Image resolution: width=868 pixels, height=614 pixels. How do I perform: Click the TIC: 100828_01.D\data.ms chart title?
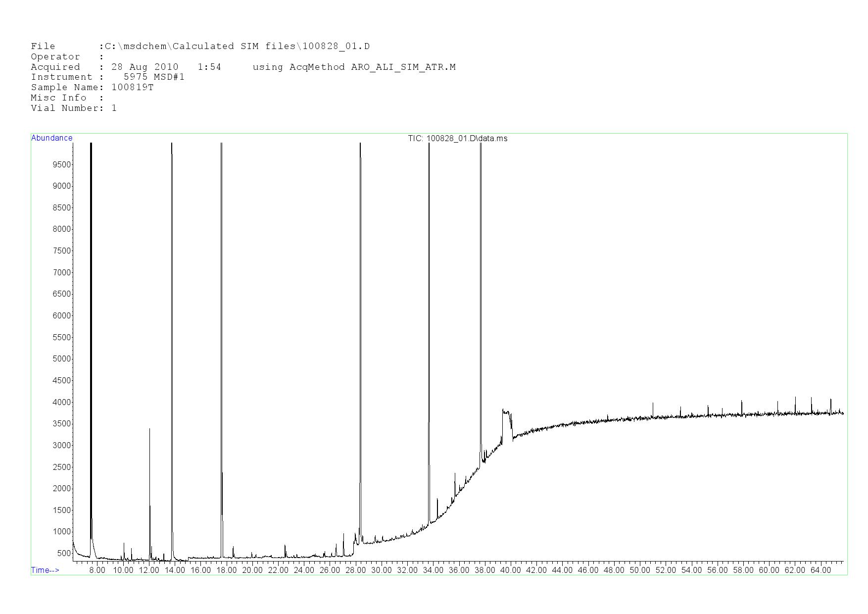point(457,139)
